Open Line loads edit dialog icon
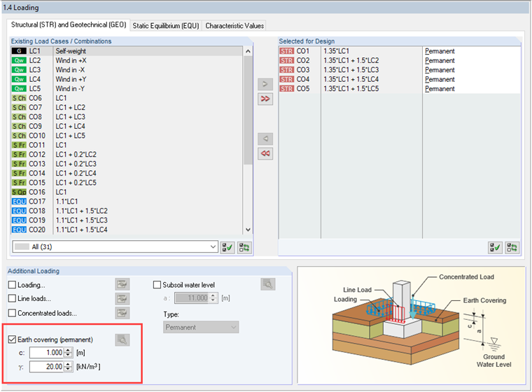This screenshot has width=532, height=392. click(122, 298)
